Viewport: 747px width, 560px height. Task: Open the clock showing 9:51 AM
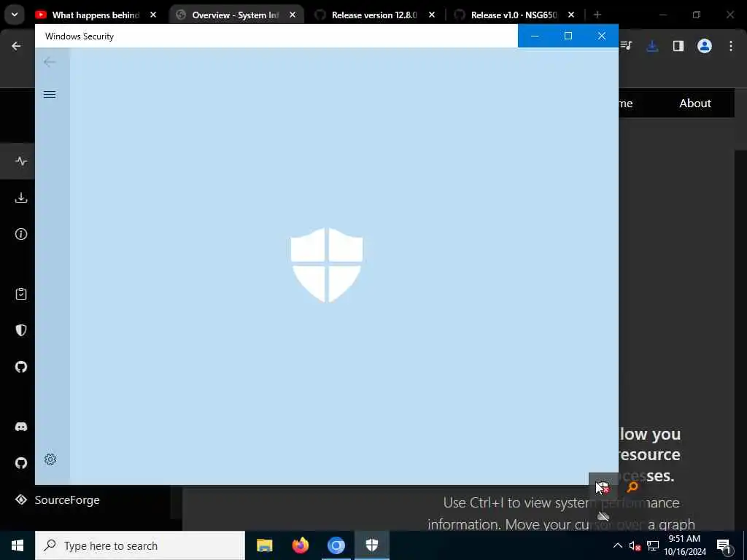(684, 545)
